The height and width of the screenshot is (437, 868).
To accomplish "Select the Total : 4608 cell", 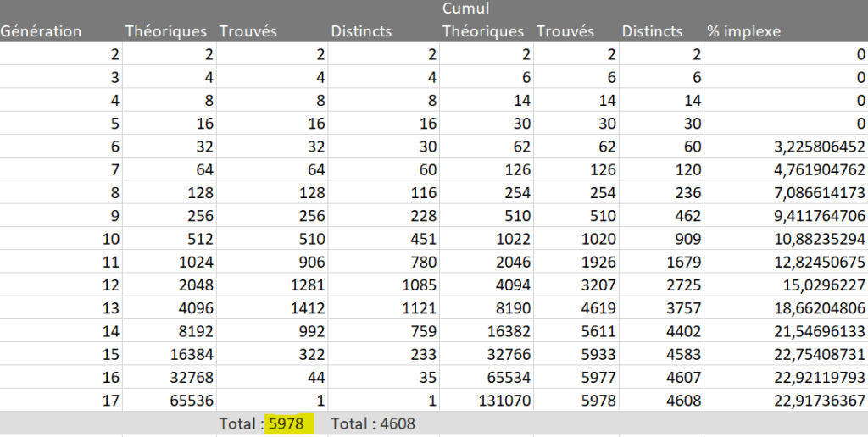I will coord(373,423).
